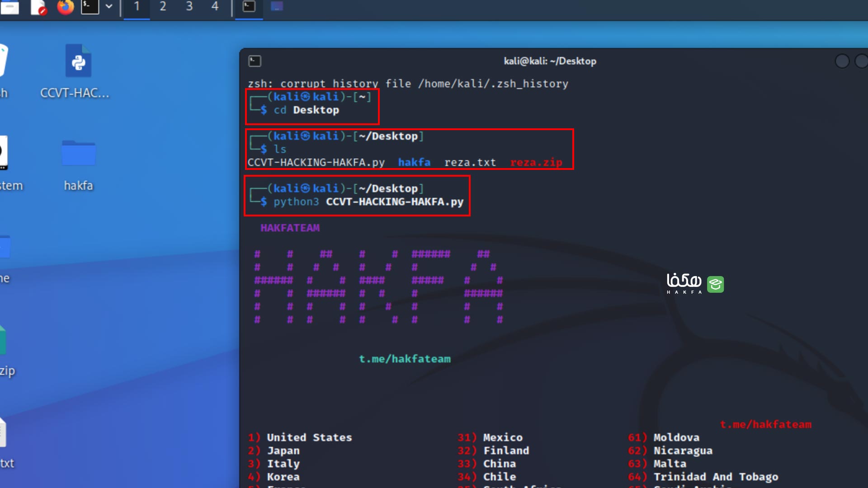Viewport: 868px width, 488px height.
Task: Click the first round window control button
Action: point(842,61)
